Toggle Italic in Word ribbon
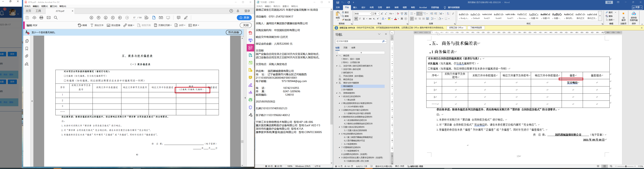The width and height of the screenshot is (644, 169). point(360,19)
